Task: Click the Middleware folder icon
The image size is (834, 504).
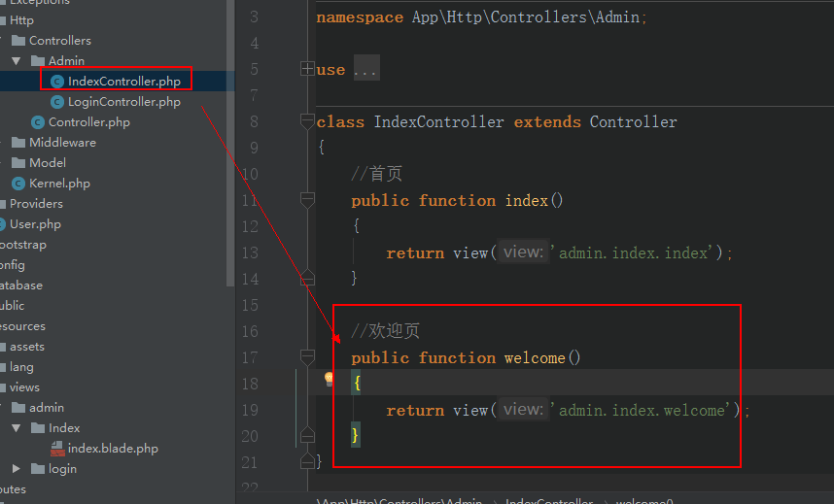Action: [x=18, y=143]
